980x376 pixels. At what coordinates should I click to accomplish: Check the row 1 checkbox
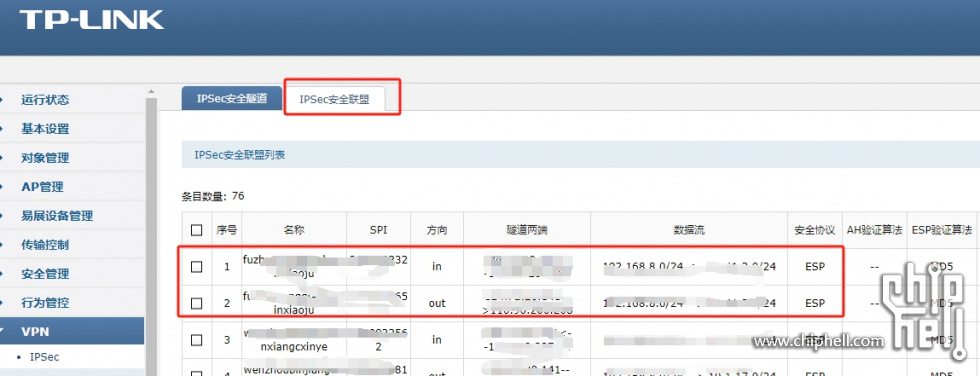(x=197, y=267)
